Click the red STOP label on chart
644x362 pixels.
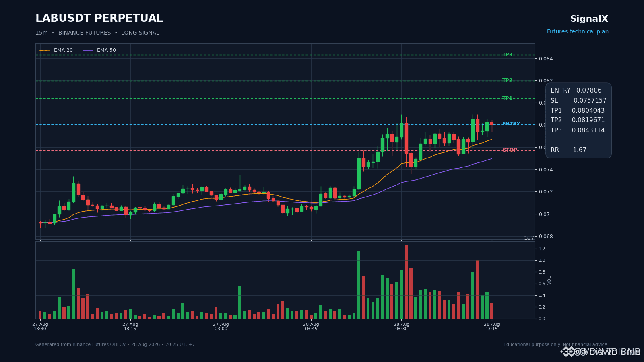click(x=510, y=150)
